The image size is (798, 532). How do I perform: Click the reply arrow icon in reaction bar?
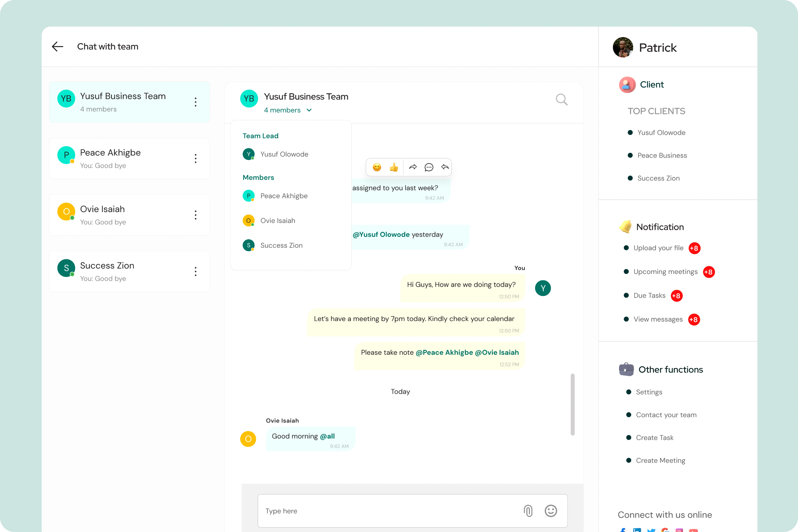point(445,167)
